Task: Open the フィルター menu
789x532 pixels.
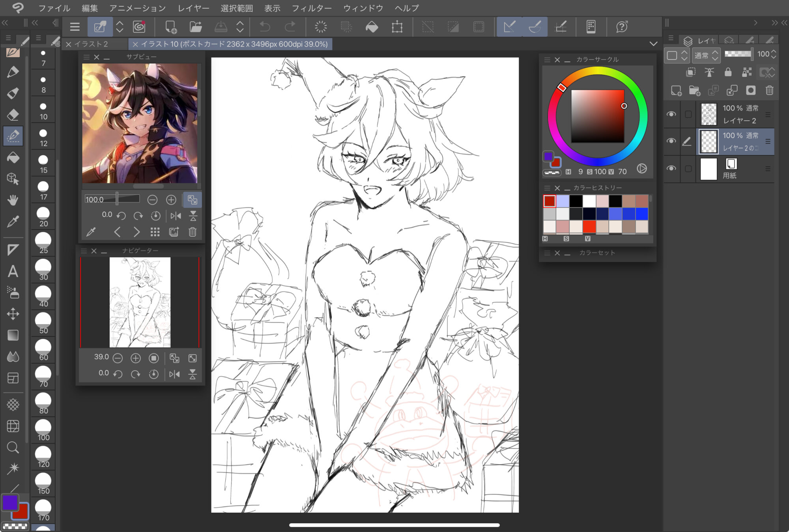Action: [311, 8]
